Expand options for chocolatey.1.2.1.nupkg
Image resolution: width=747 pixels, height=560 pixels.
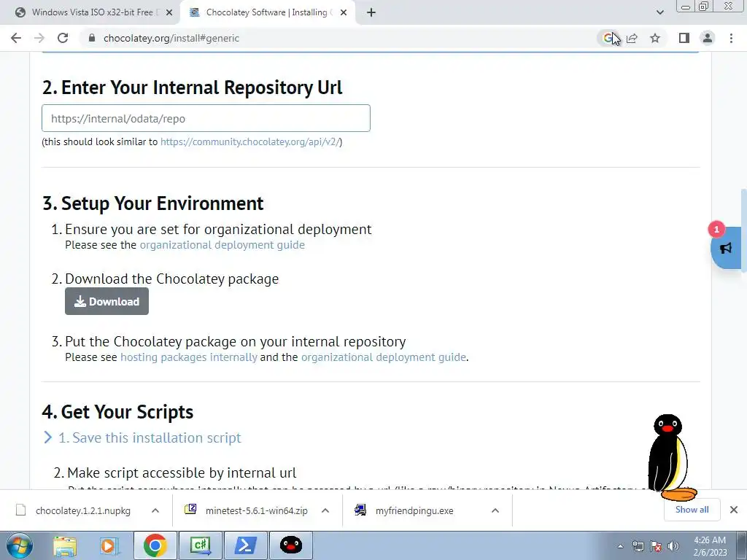coord(155,510)
